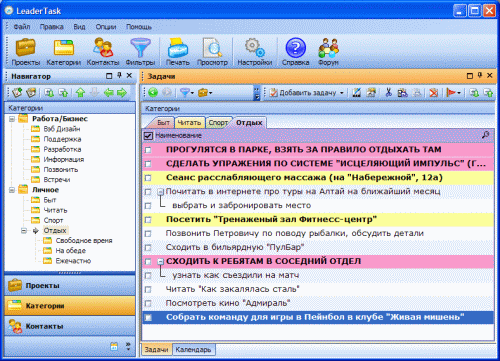The height and width of the screenshot is (361, 500).
Task: Click the first Navigator toolbar icon
Action: (17, 93)
